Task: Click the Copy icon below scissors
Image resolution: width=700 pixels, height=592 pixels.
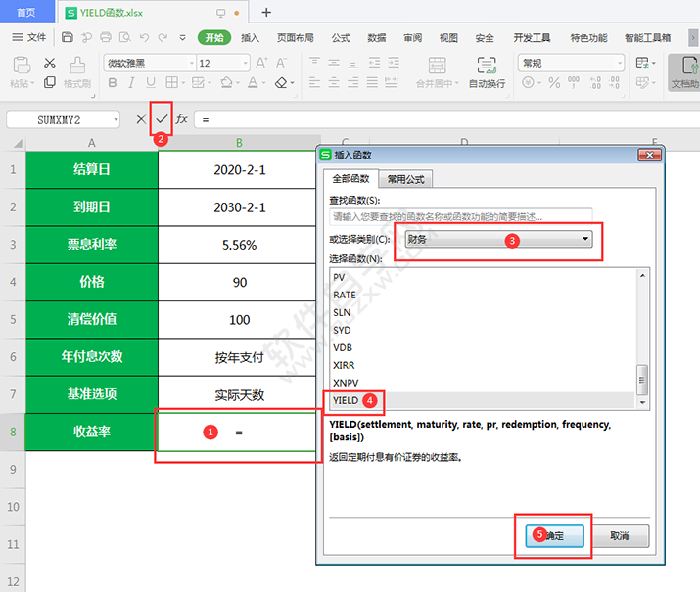Action: pyautogui.click(x=50, y=82)
